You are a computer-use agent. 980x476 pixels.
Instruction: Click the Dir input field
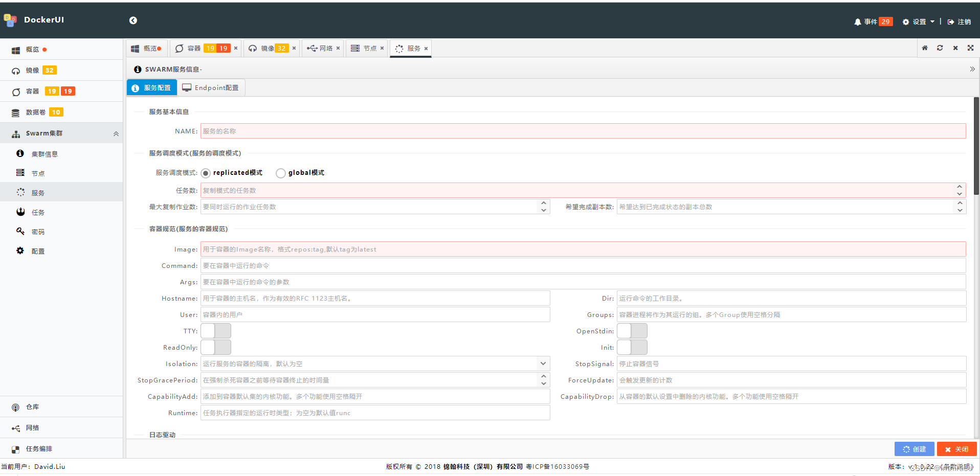[792, 299]
